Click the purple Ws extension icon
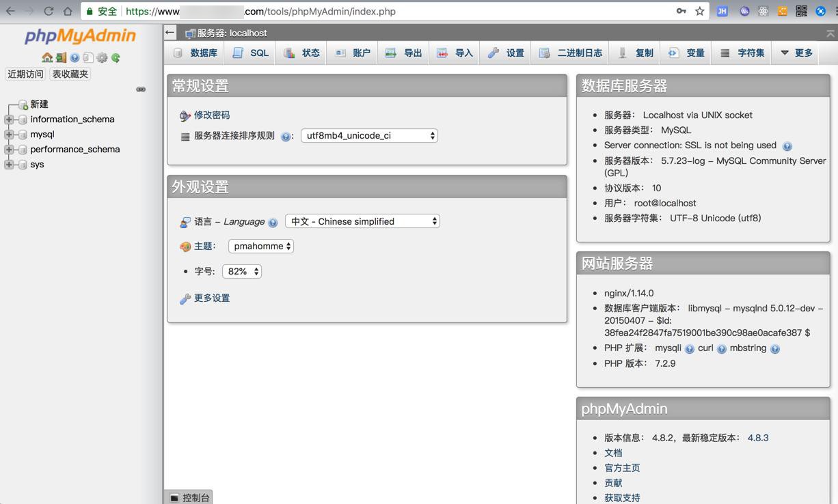This screenshot has width=838, height=504. pyautogui.click(x=744, y=11)
